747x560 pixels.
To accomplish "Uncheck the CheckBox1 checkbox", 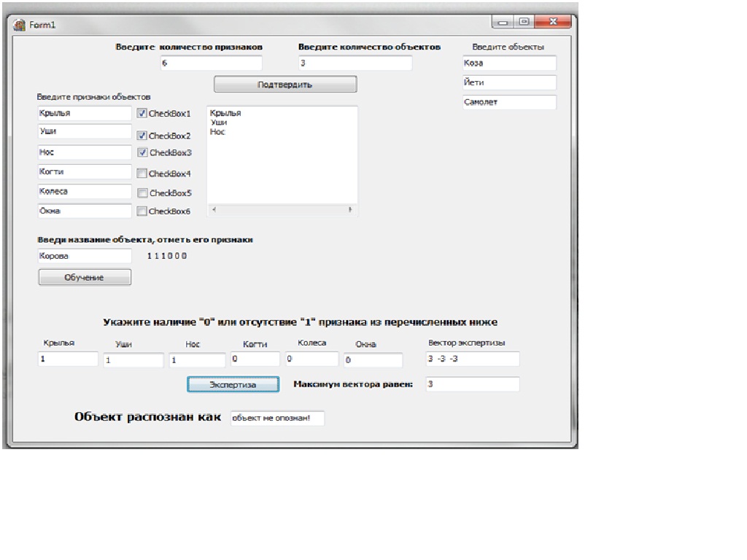I will pos(142,114).
